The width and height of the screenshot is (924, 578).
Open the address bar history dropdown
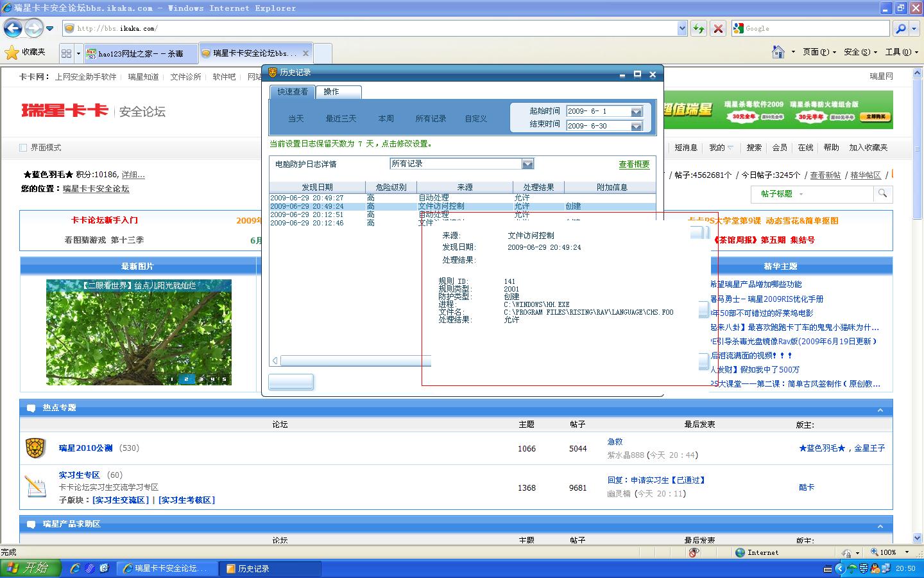click(x=682, y=28)
